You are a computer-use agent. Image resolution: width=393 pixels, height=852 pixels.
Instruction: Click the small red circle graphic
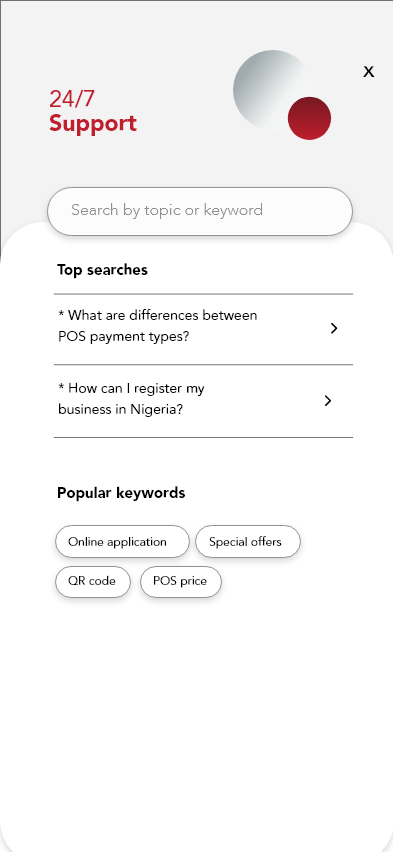(309, 118)
